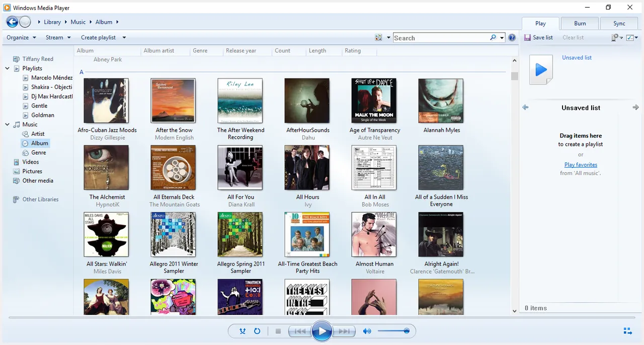Select The Alchemist album cover
644x345 pixels.
pos(106,167)
